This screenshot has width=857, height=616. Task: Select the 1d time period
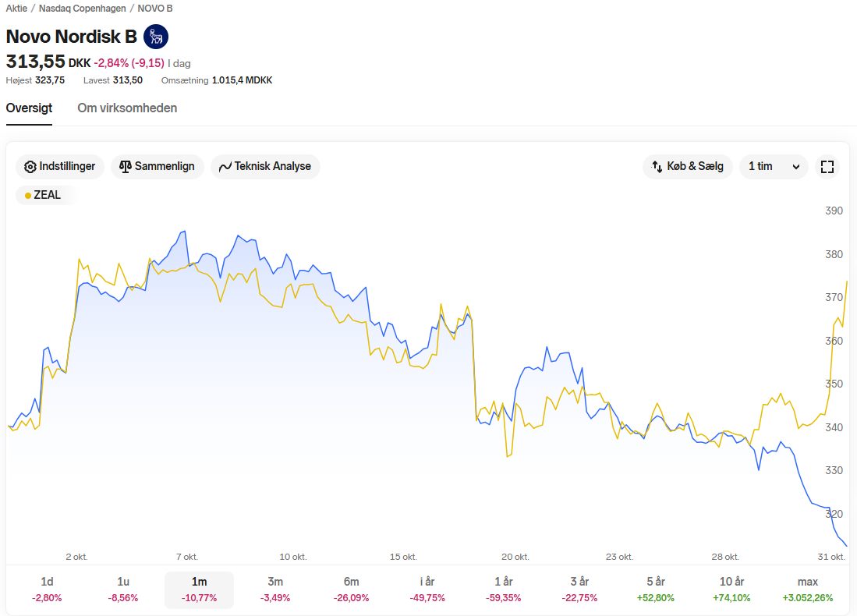pyautogui.click(x=47, y=589)
